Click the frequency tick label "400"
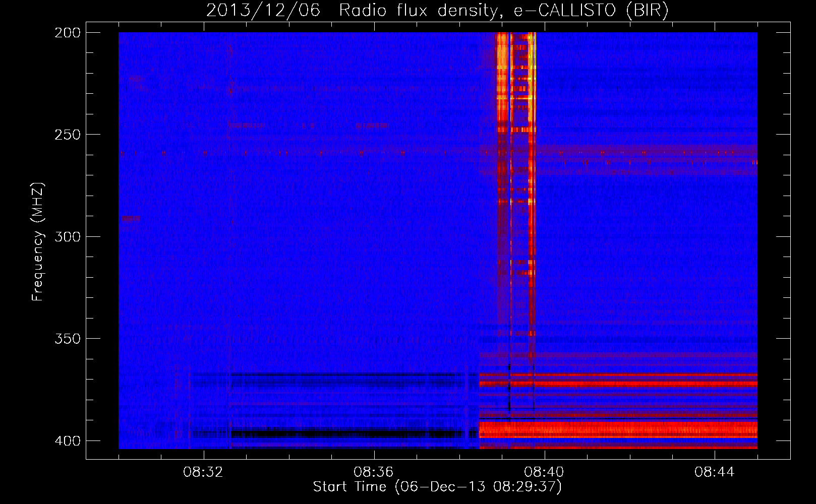The height and width of the screenshot is (504, 816). [x=67, y=440]
